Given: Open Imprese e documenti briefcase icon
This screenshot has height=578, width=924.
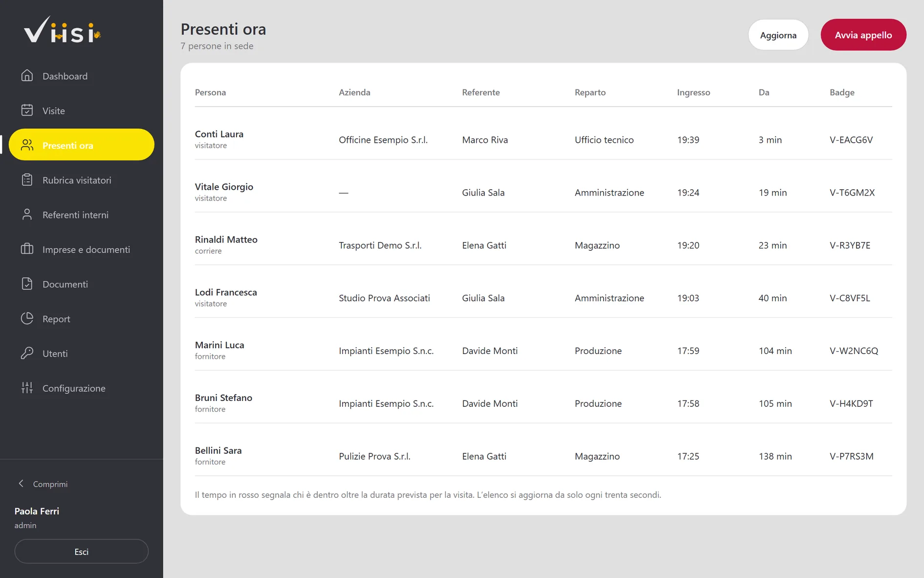Looking at the screenshot, I should (27, 249).
